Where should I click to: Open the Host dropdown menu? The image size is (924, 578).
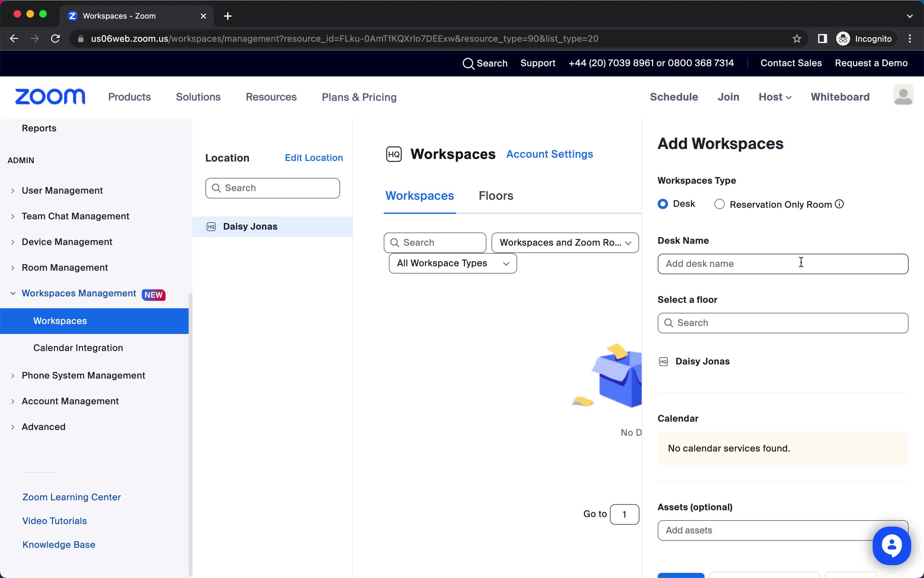[775, 97]
